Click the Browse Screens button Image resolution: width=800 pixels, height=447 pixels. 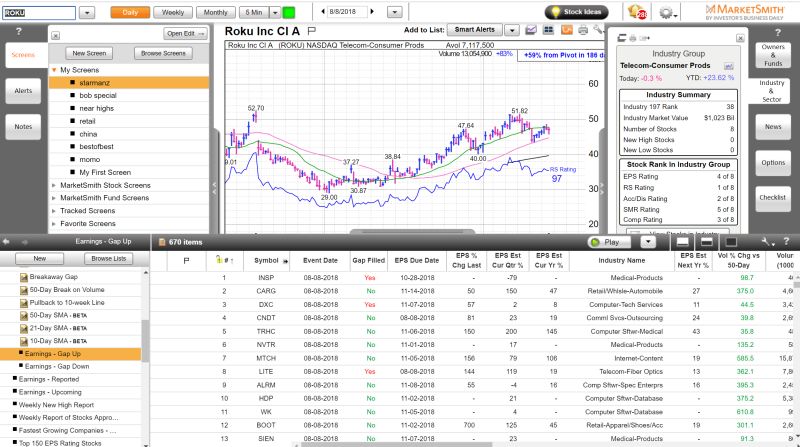click(163, 53)
